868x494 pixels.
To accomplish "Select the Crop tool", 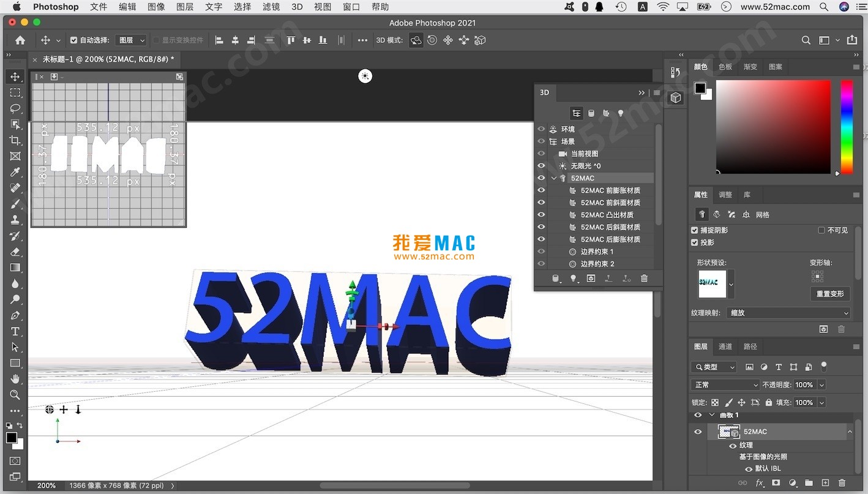I will pos(15,140).
